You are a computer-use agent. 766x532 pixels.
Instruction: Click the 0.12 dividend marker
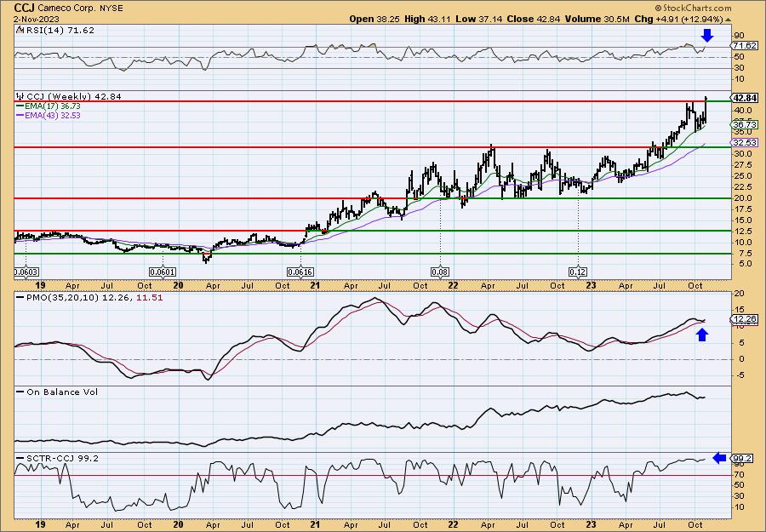(x=577, y=272)
